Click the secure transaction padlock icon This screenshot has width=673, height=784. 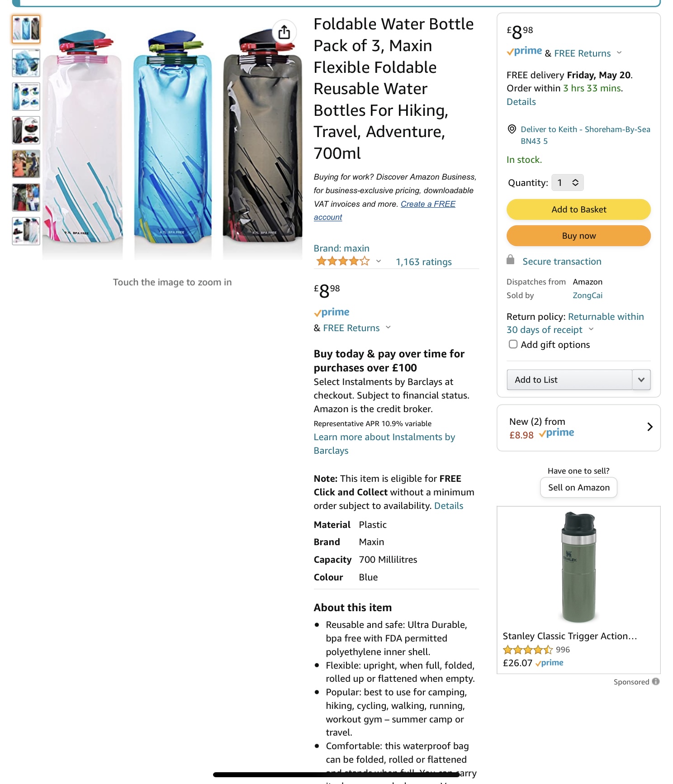click(511, 260)
